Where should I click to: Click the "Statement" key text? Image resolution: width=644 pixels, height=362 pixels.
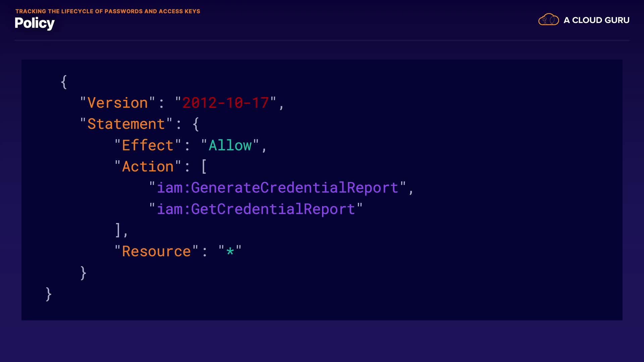point(126,124)
